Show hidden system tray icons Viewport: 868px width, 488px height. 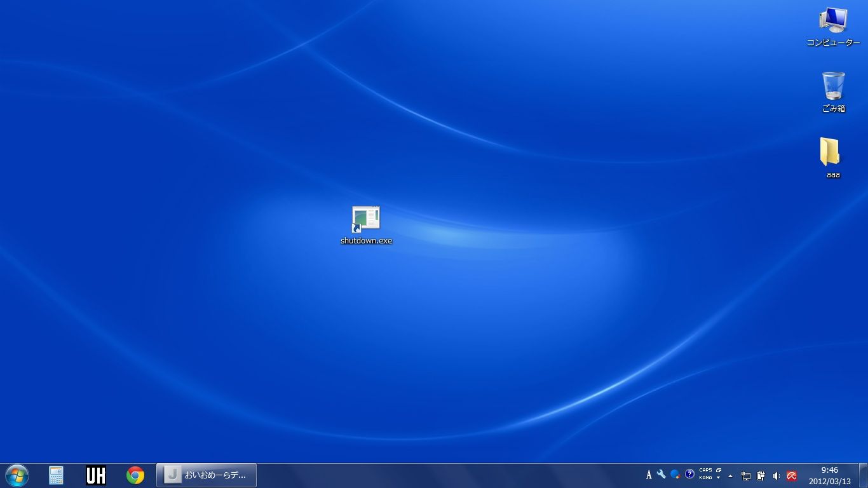pyautogui.click(x=731, y=475)
